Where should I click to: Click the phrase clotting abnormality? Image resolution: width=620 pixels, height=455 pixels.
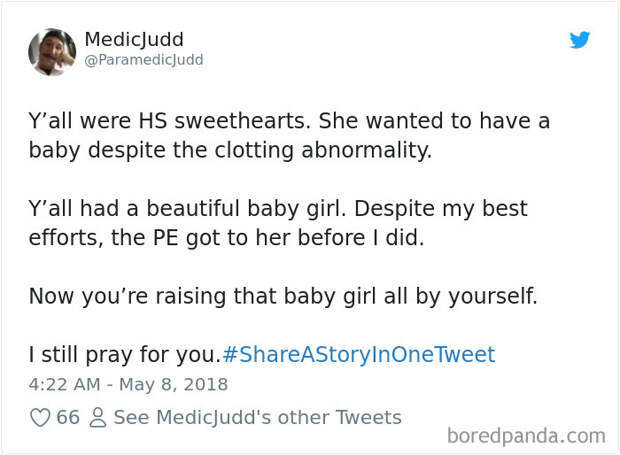[323, 150]
